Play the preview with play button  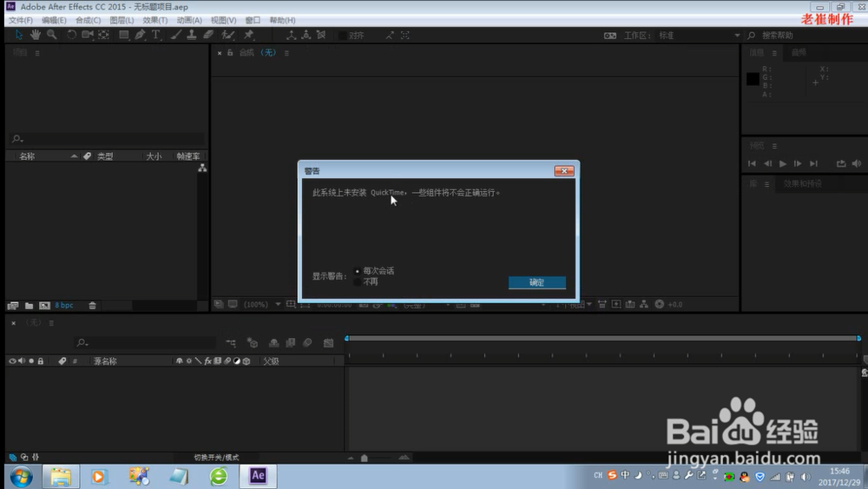pos(783,163)
